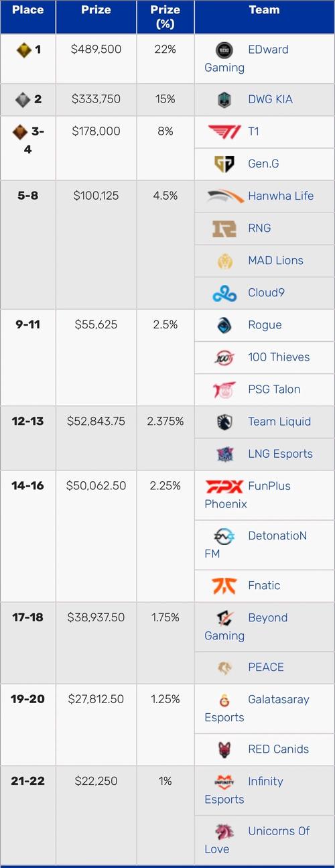Open the LNG Esports link
Screen dimensions: 335x868
pos(280,454)
